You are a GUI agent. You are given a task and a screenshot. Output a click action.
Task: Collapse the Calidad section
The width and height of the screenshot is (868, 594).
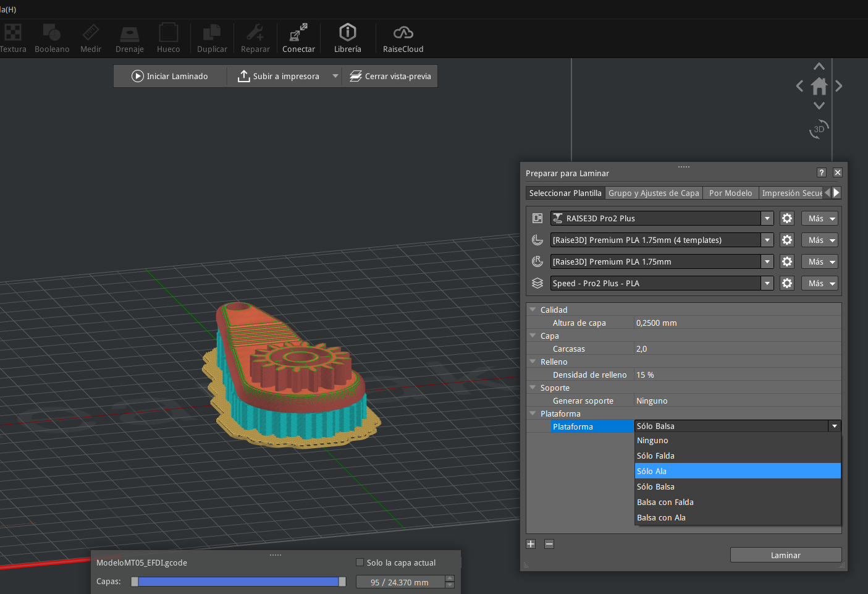point(533,310)
